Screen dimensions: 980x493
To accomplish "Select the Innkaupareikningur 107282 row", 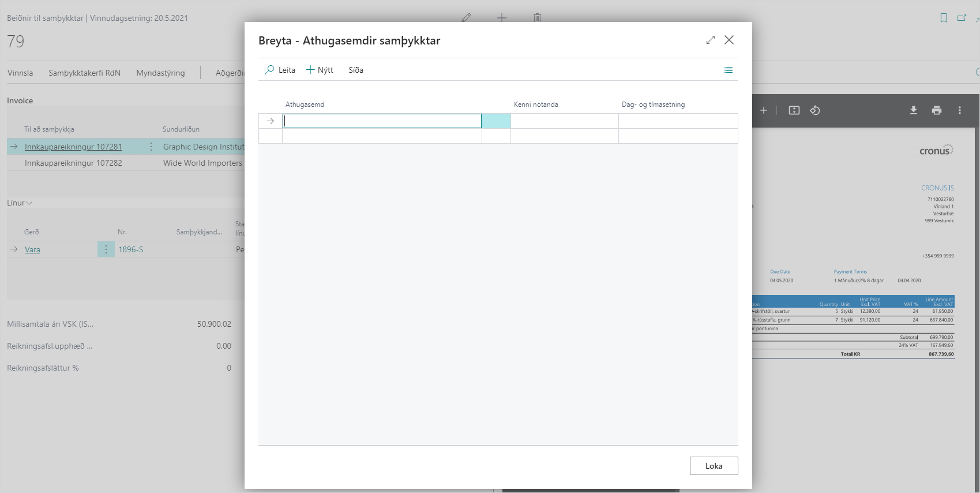I will [73, 163].
